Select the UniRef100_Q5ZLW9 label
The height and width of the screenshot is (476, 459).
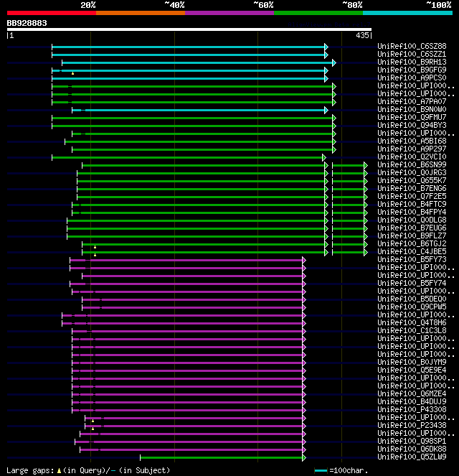(x=412, y=457)
